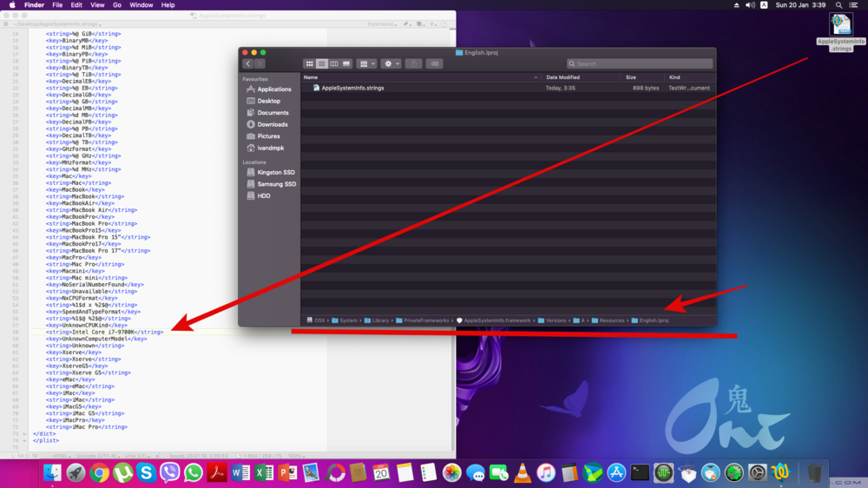Open Terminal from the Dock
The height and width of the screenshot is (488, 868).
point(640,473)
